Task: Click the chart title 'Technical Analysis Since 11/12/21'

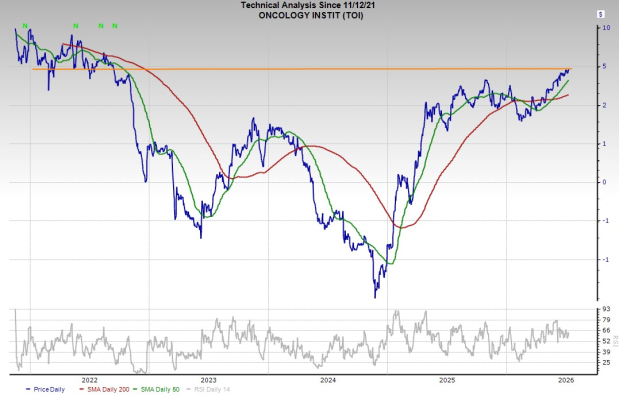Action: tap(308, 5)
